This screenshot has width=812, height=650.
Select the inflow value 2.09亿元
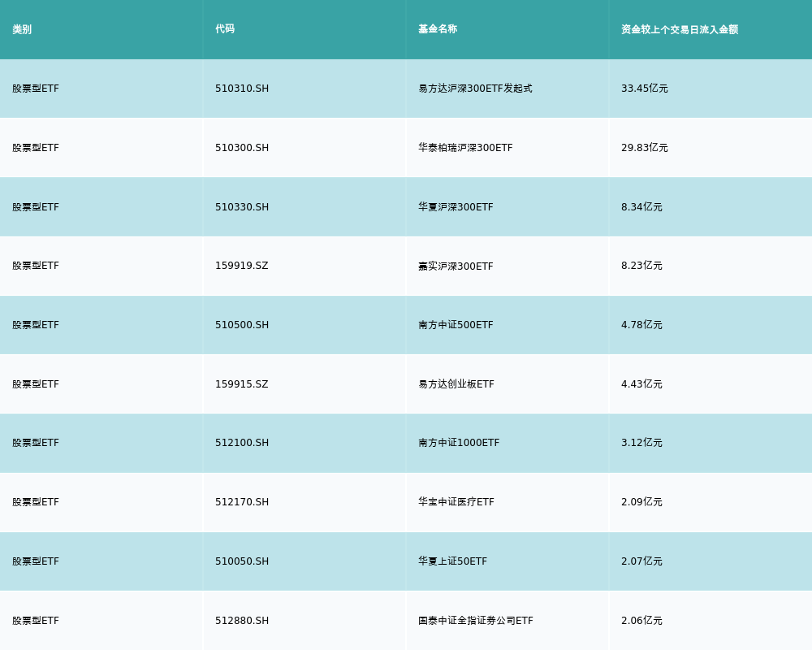(641, 502)
